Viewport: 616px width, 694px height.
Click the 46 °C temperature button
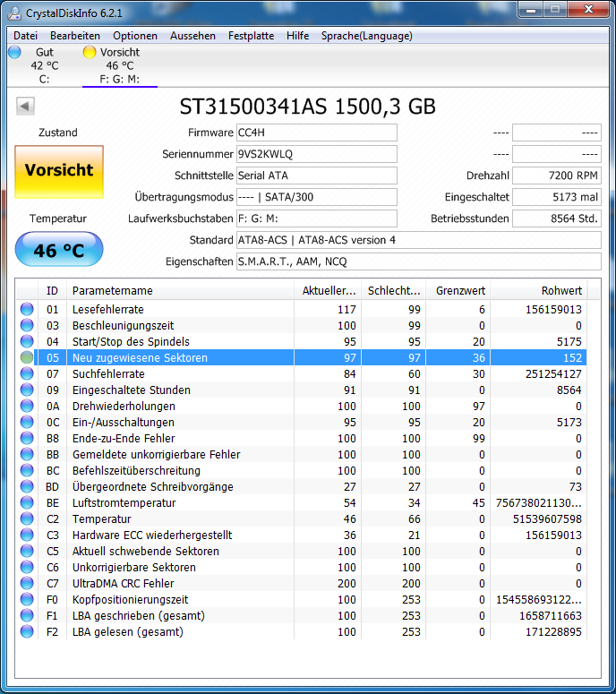pos(59,249)
